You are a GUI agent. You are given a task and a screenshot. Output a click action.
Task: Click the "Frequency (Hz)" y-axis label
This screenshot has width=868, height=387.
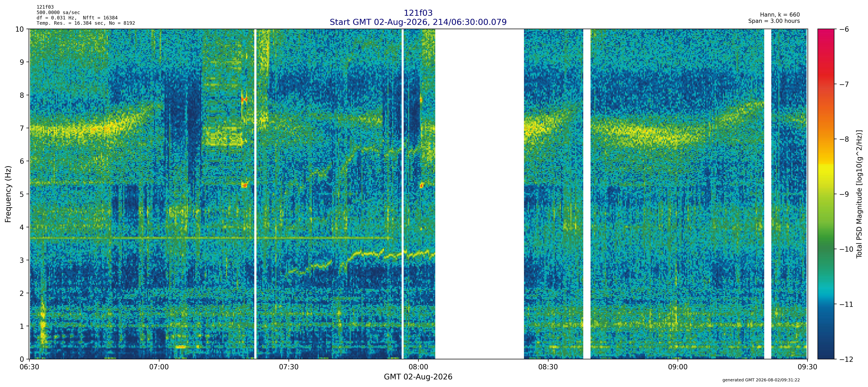(8, 194)
